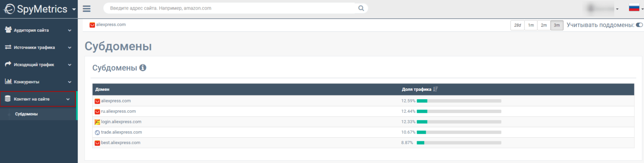
Task: Click the Russian flag language icon
Action: click(x=634, y=8)
